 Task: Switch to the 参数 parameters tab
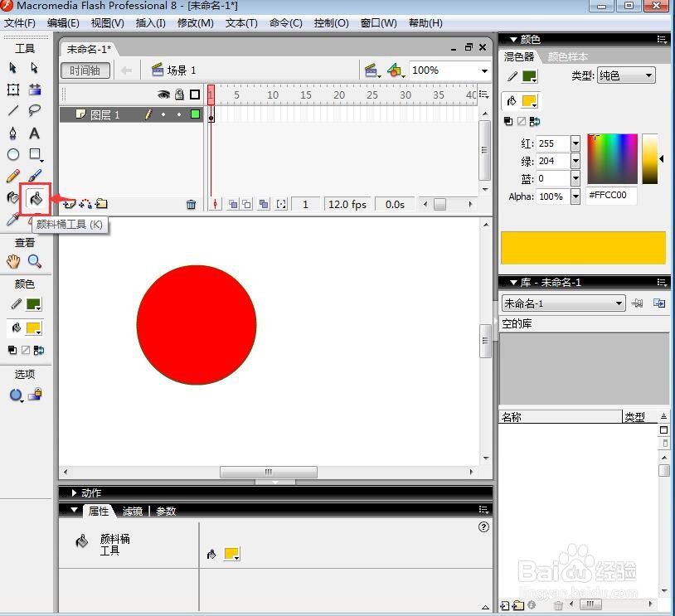click(166, 511)
